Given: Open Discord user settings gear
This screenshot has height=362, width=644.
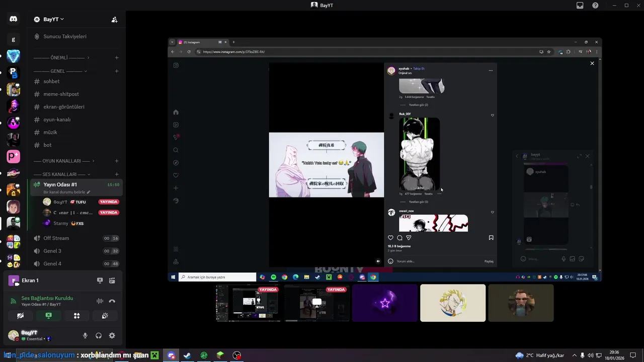Looking at the screenshot, I should click(112, 335).
